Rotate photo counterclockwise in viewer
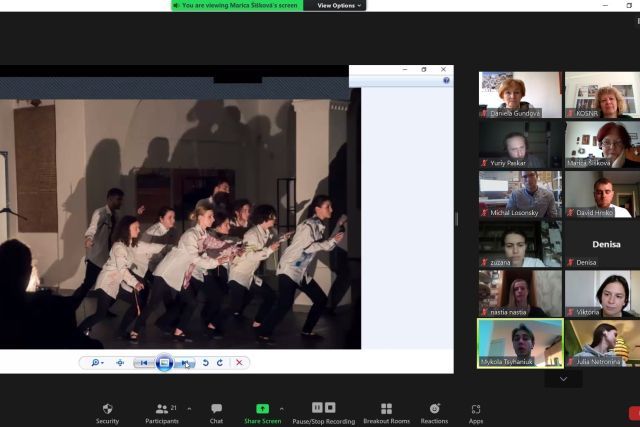This screenshot has width=640, height=427. coord(206,363)
